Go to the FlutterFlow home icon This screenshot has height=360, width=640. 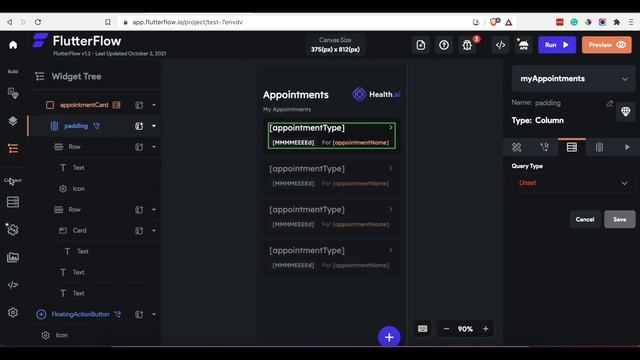(x=13, y=44)
